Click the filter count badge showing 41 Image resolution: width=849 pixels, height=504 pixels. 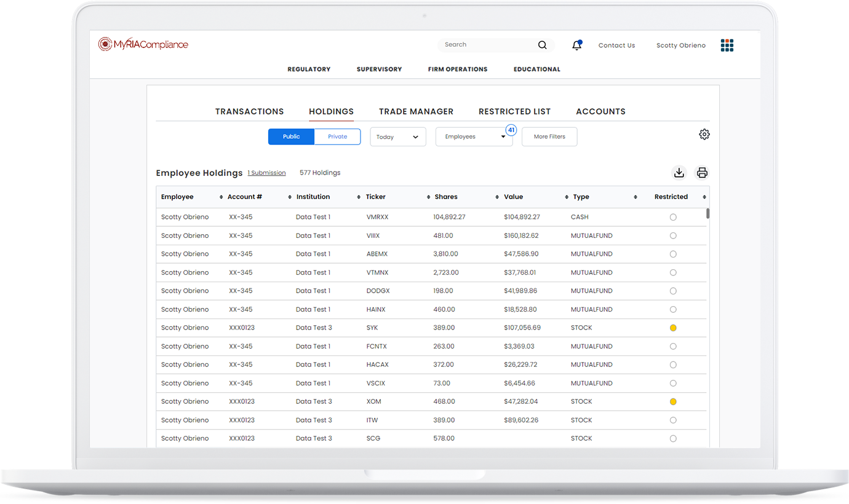[511, 129]
